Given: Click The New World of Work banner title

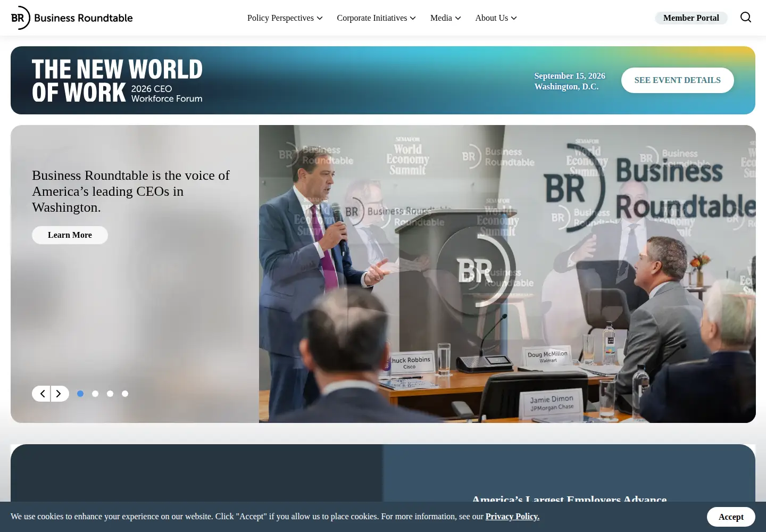Looking at the screenshot, I should click(x=117, y=80).
